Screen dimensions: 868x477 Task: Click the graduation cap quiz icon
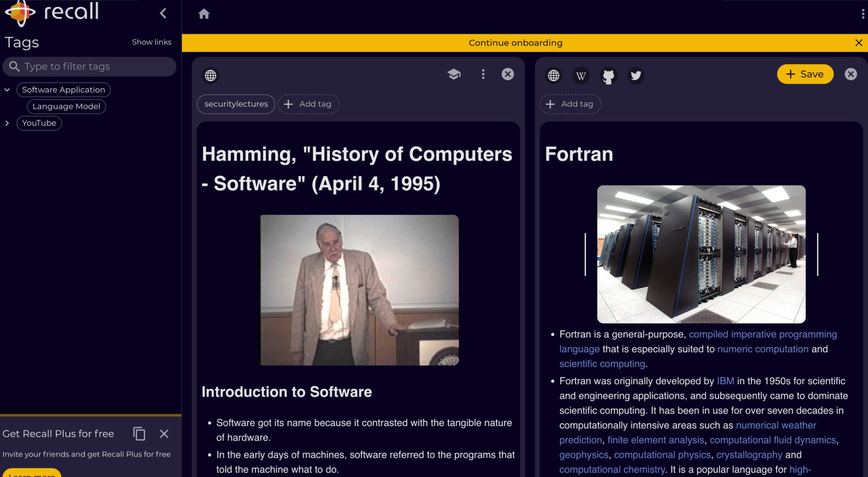coord(454,74)
